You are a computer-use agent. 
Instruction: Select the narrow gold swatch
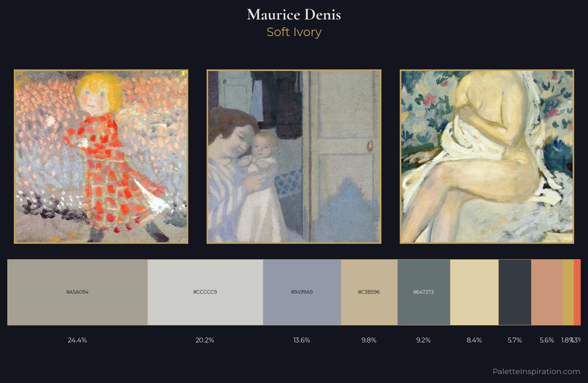tap(569, 292)
